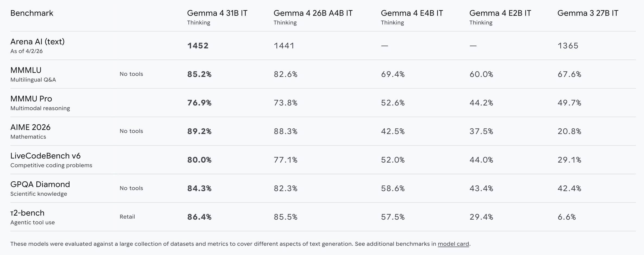Select the Gemma 4 E4B IT column header

coord(412,13)
